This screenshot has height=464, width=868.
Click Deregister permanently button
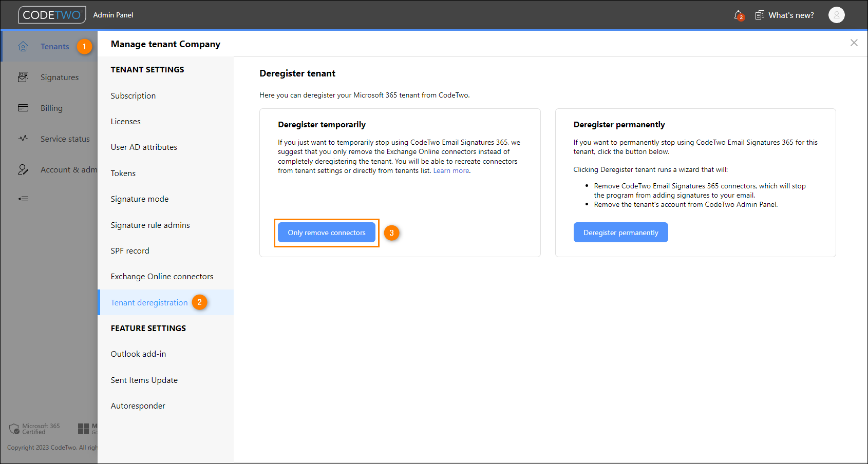click(620, 233)
